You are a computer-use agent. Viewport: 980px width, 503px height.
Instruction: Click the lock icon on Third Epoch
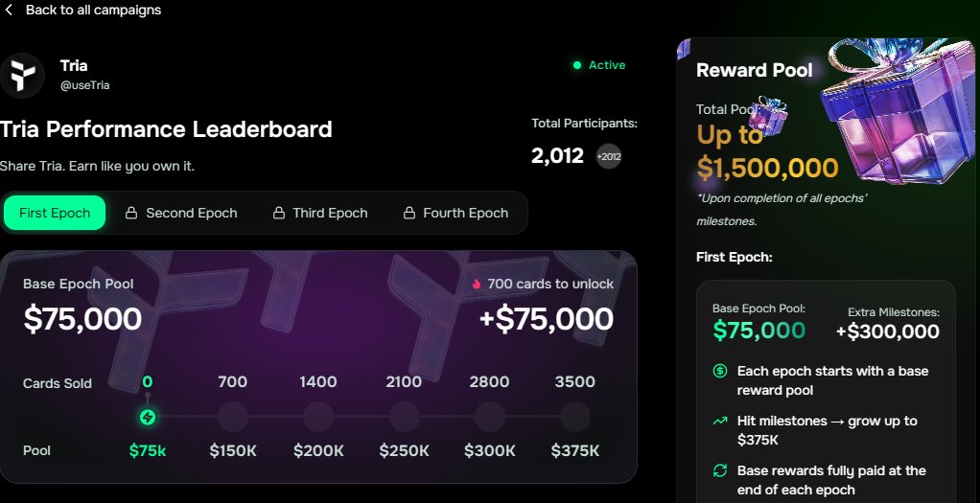click(x=278, y=213)
